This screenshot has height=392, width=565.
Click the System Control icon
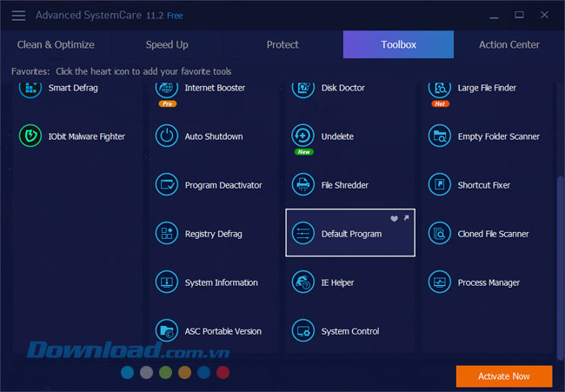coord(303,330)
